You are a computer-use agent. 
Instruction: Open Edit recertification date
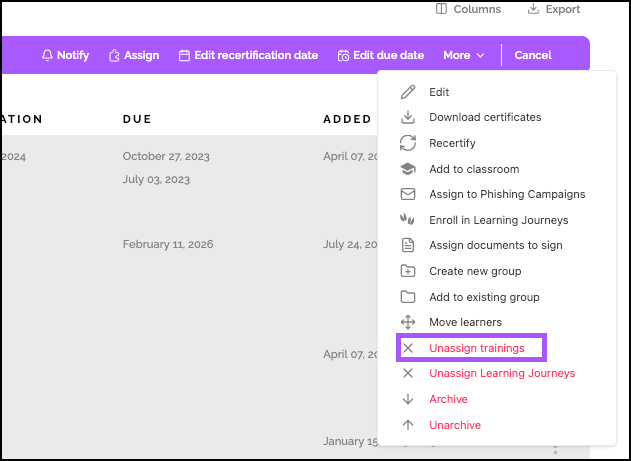pos(248,55)
